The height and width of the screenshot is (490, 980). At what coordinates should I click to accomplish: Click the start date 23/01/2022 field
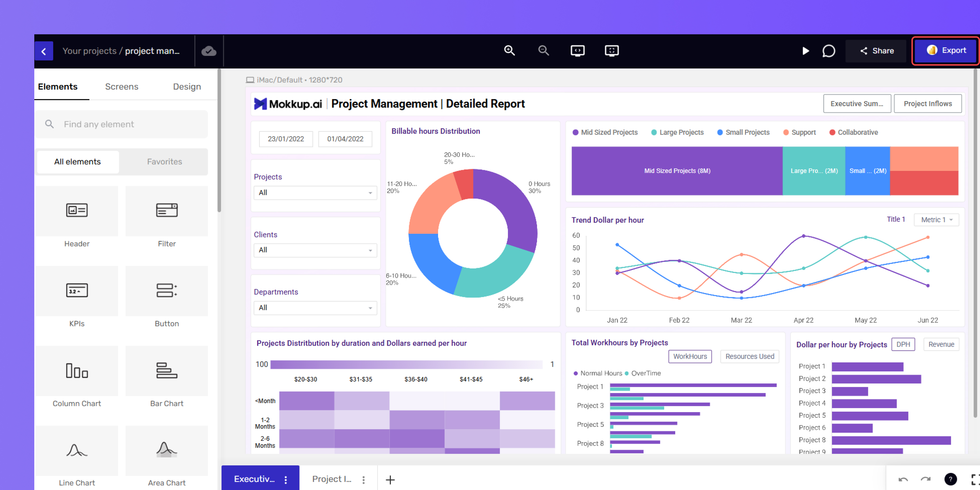286,139
